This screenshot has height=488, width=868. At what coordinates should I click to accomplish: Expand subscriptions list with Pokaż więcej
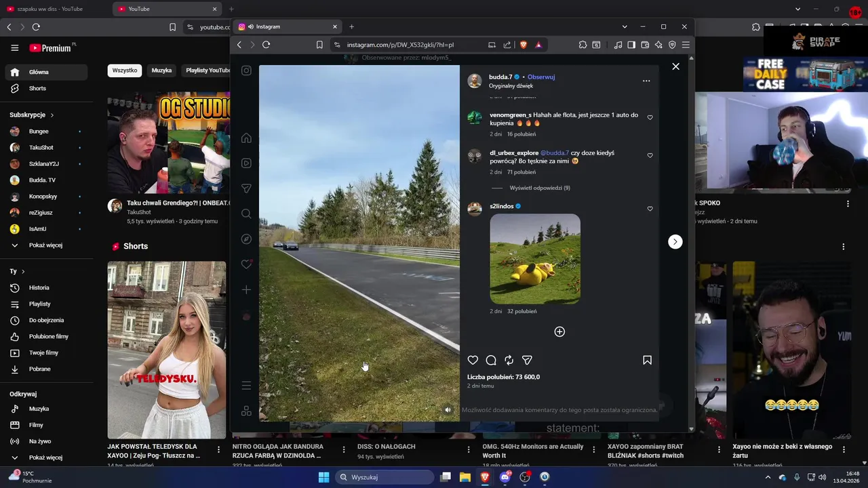pos(46,245)
